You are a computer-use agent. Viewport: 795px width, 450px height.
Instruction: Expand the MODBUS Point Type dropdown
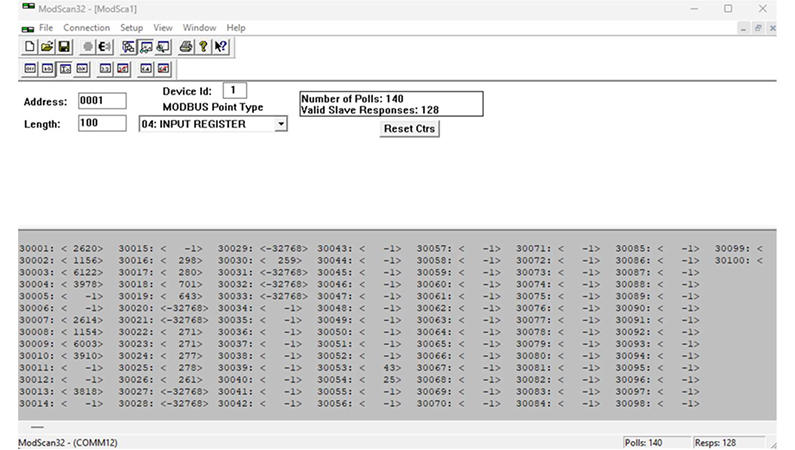[x=280, y=124]
